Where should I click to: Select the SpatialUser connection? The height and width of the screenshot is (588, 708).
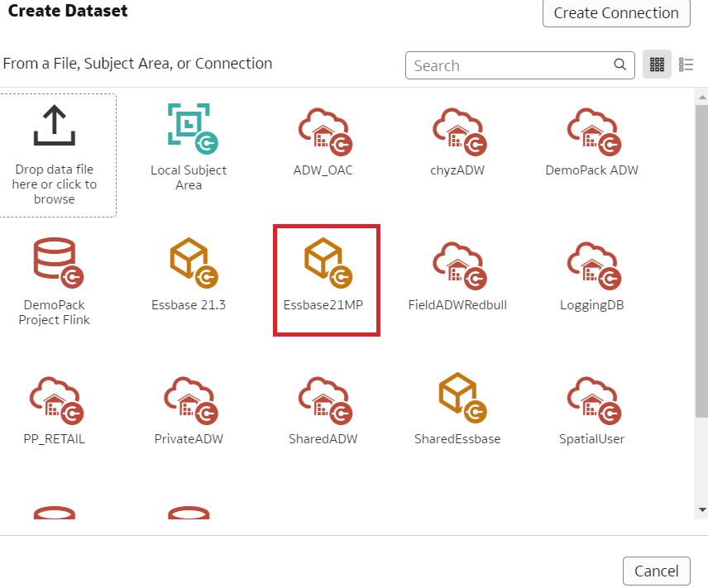pyautogui.click(x=591, y=411)
